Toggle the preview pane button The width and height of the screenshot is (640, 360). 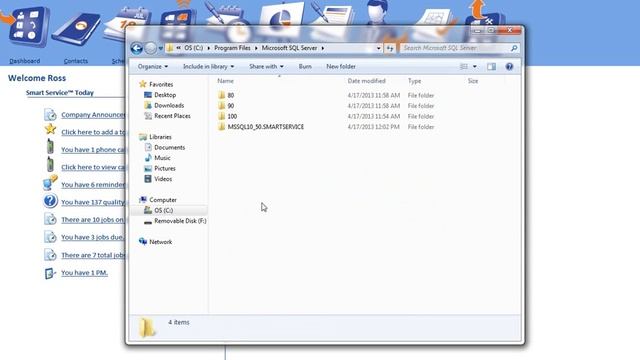[x=491, y=67]
